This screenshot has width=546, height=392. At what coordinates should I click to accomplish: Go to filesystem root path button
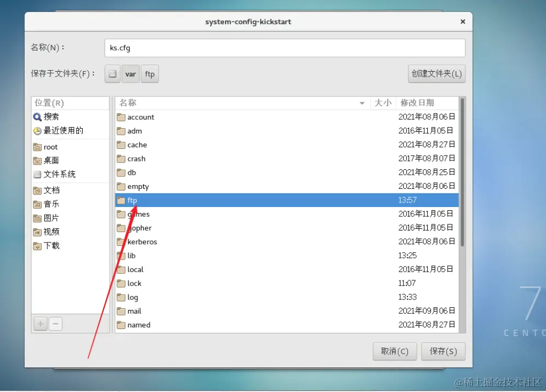[112, 74]
